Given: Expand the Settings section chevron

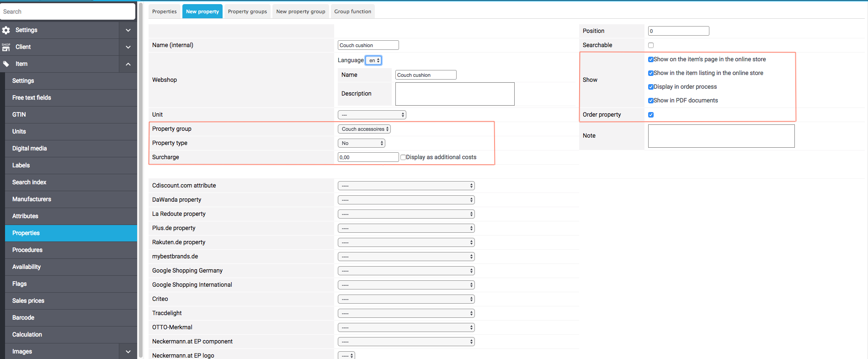Looking at the screenshot, I should point(128,30).
